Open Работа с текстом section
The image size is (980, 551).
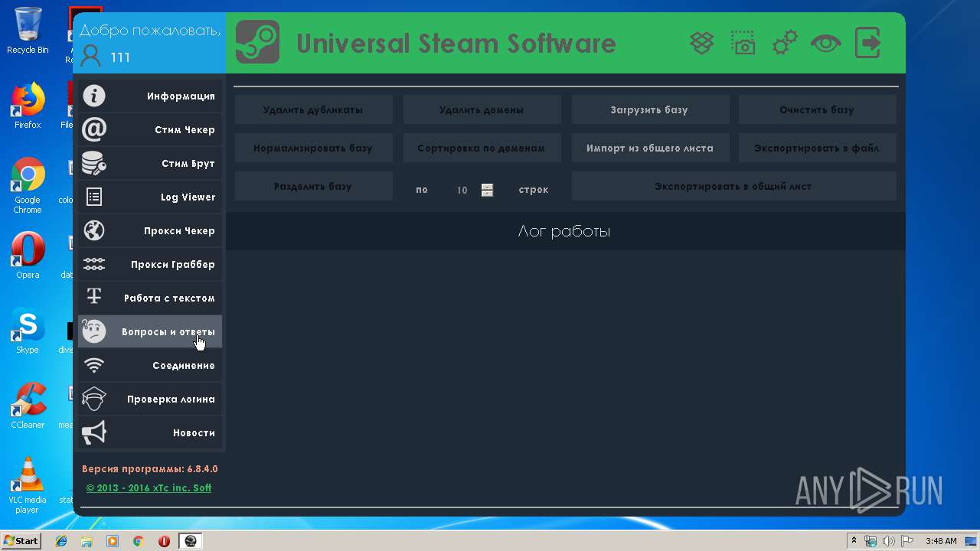[x=150, y=298]
